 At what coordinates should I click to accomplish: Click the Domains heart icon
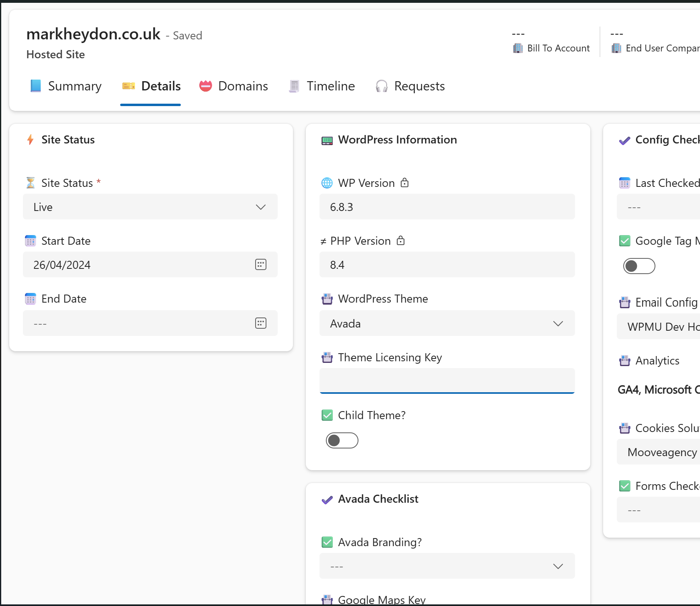205,86
